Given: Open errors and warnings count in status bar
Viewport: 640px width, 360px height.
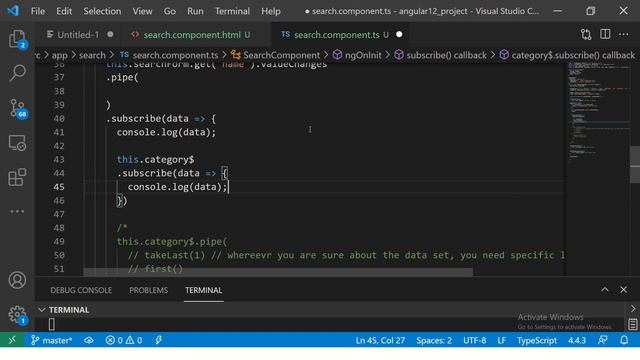Looking at the screenshot, I should [124, 340].
